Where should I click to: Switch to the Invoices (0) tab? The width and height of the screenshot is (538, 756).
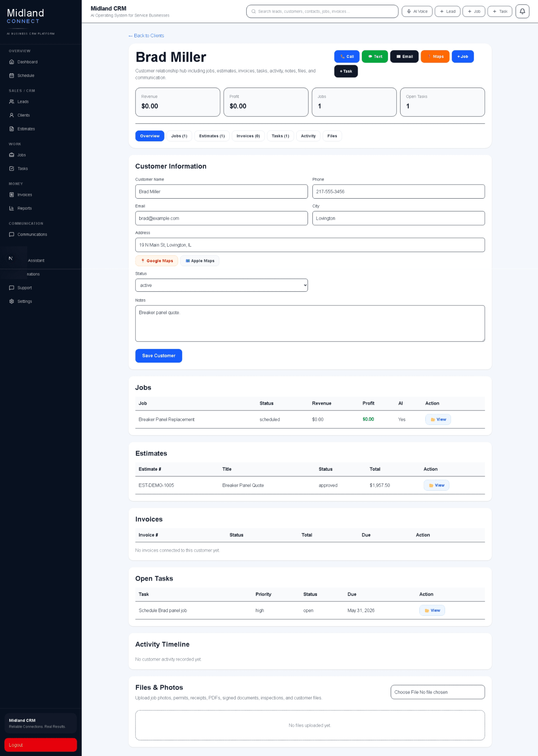point(248,136)
